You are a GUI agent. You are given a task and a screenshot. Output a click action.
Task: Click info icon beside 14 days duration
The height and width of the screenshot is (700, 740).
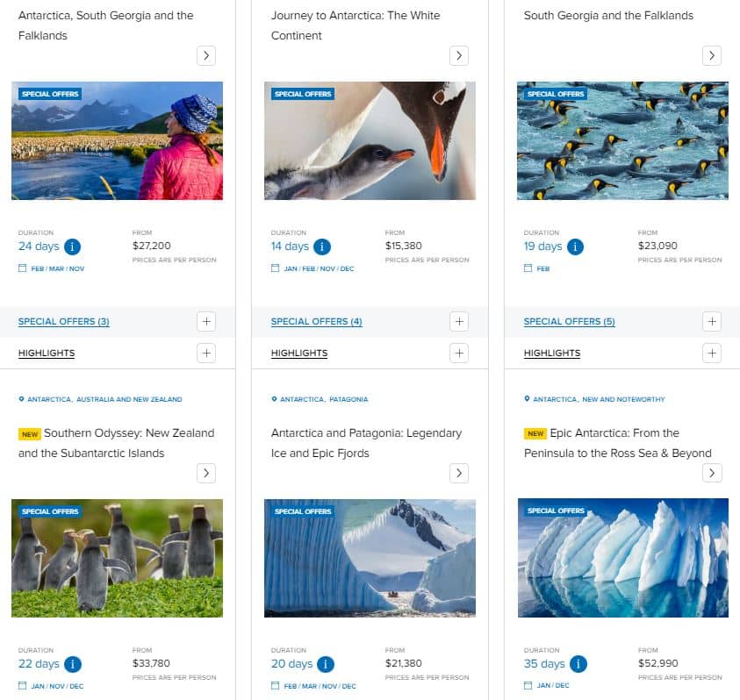[322, 246]
